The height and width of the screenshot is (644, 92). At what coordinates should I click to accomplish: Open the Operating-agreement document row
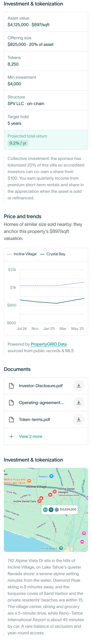[x=46, y=403]
